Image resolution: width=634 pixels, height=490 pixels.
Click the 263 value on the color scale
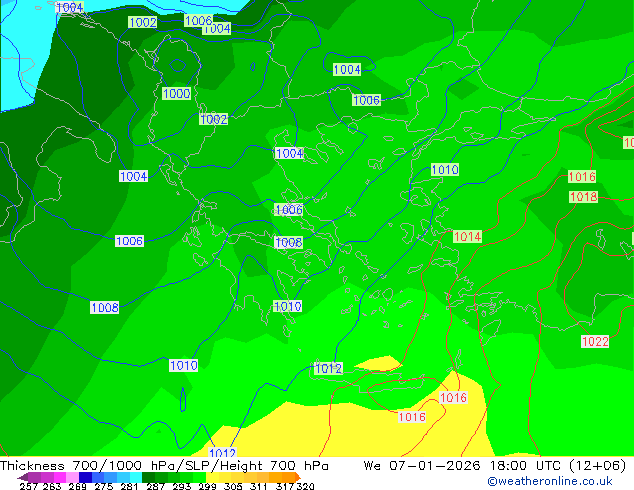(52, 486)
